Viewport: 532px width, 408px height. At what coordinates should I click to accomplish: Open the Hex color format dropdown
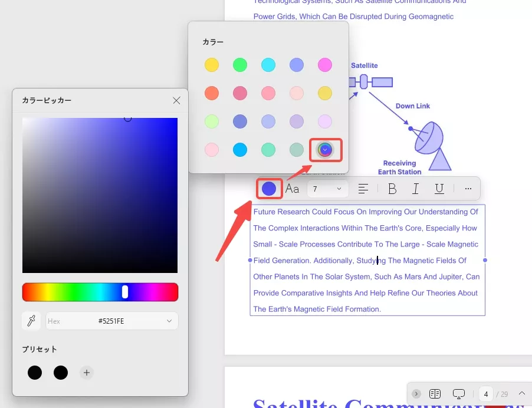point(169,321)
